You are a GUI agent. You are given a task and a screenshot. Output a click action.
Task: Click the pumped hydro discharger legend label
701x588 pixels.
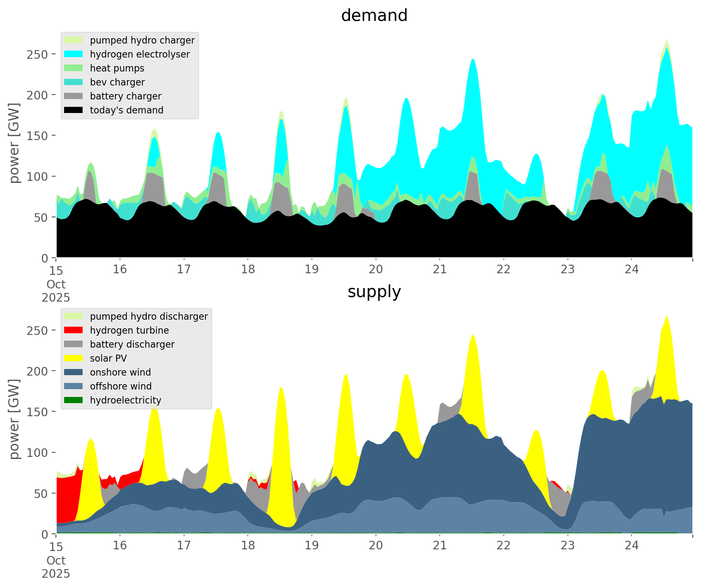pos(149,316)
